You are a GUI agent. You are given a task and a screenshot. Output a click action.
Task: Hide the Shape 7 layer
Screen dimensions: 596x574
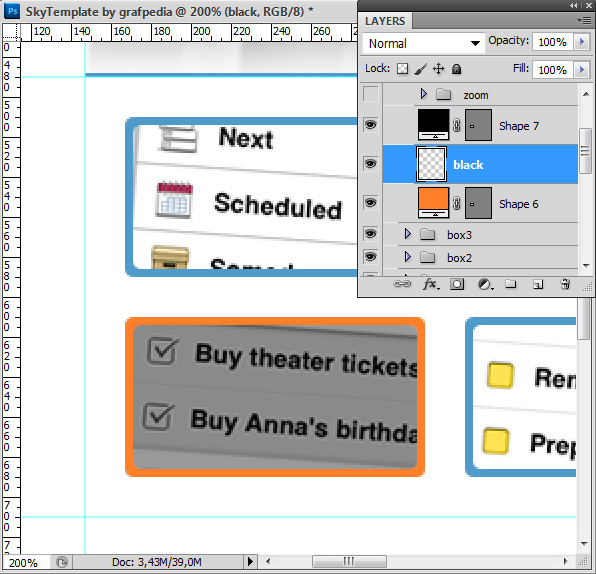370,125
